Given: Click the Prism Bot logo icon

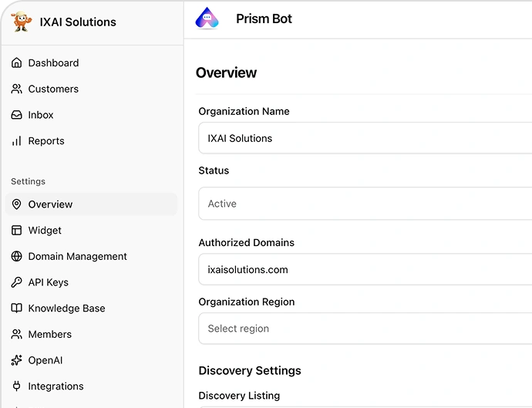Looking at the screenshot, I should [x=207, y=18].
